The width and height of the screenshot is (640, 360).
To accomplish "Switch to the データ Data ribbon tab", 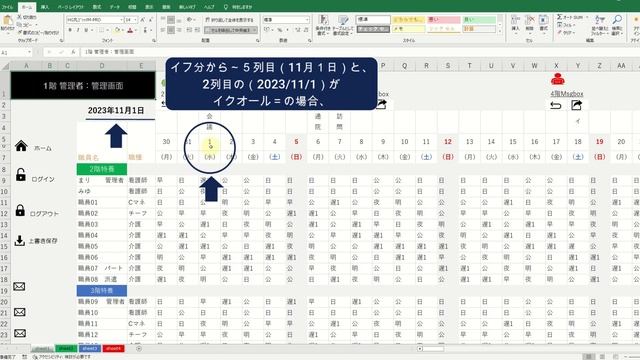I will coord(115,7).
